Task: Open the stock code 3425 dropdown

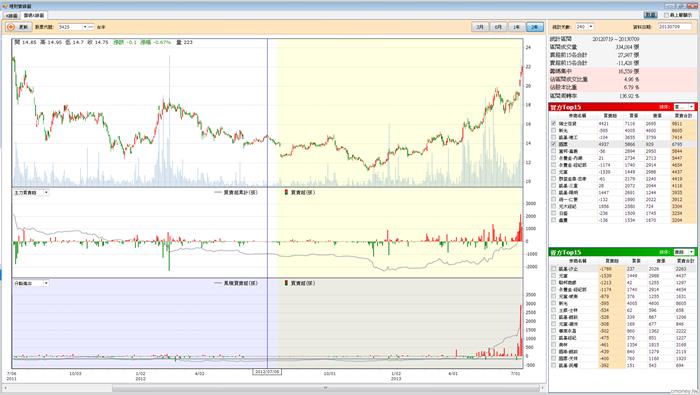Action: (x=85, y=27)
